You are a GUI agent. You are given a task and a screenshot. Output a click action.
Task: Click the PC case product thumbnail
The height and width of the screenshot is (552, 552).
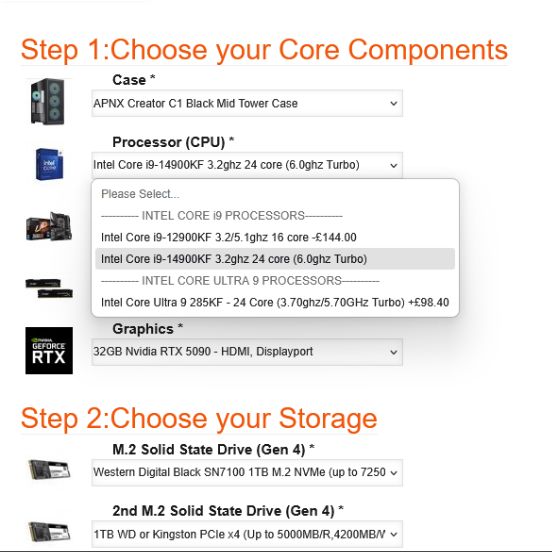point(48,102)
